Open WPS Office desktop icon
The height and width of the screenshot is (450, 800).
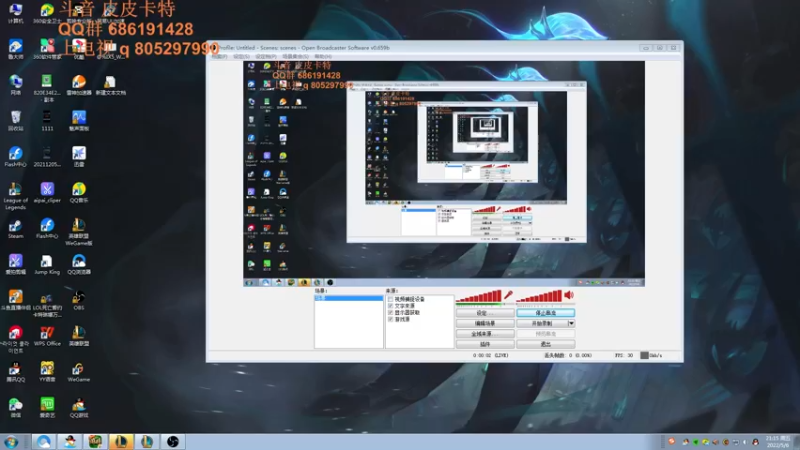[x=47, y=336]
